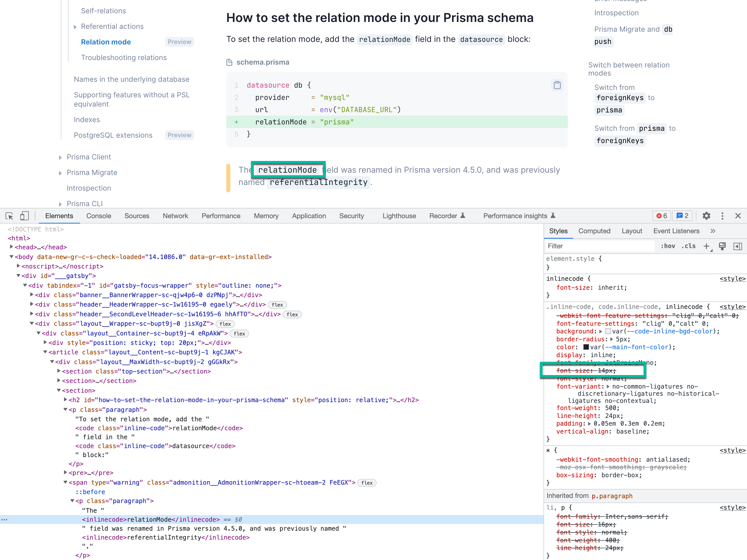Expand the Prisma Client sidebar section
The image size is (747, 560).
60,157
